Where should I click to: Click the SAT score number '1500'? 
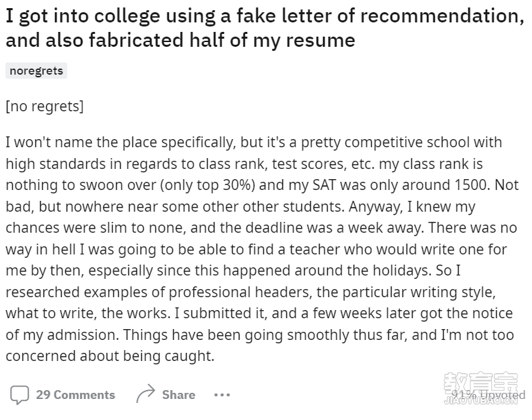[x=471, y=185]
